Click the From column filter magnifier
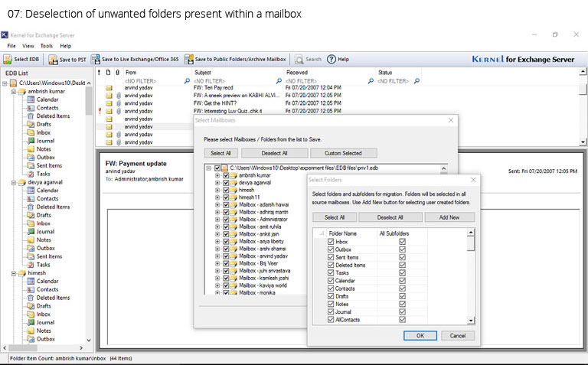Screen dimensions: 588x365 coord(187,81)
